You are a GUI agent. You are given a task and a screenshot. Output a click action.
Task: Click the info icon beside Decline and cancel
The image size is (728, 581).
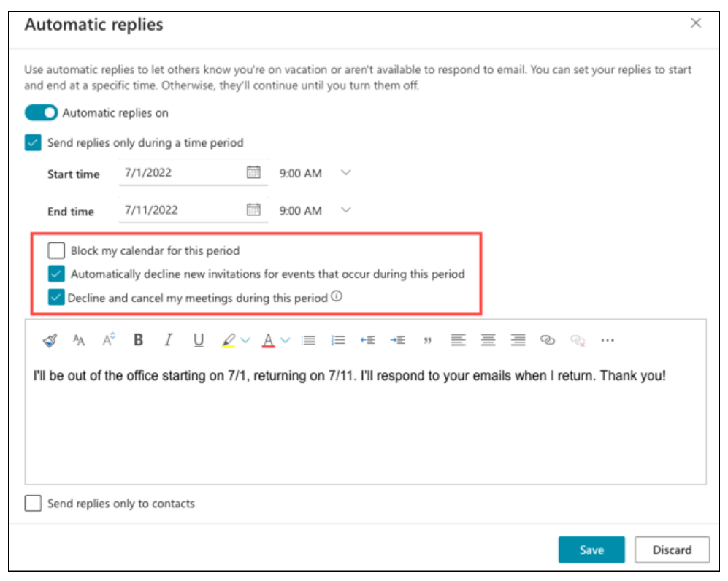pyautogui.click(x=337, y=296)
